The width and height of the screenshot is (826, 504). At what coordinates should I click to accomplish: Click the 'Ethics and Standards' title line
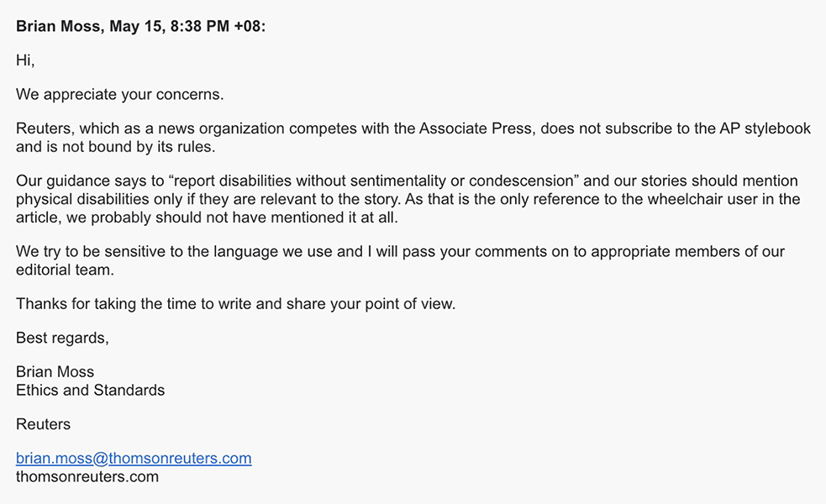tap(90, 391)
